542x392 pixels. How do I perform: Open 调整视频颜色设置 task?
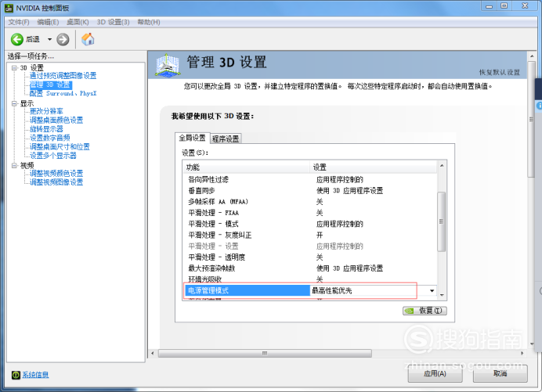[x=56, y=174]
